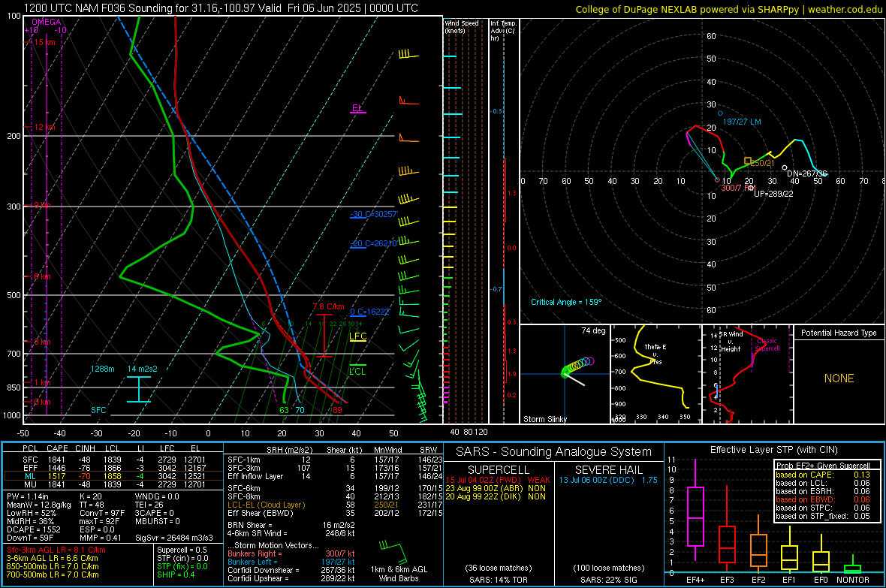The height and width of the screenshot is (588, 886).
Task: Click the 0 C=16222' freezing level label
Action: coord(370,312)
